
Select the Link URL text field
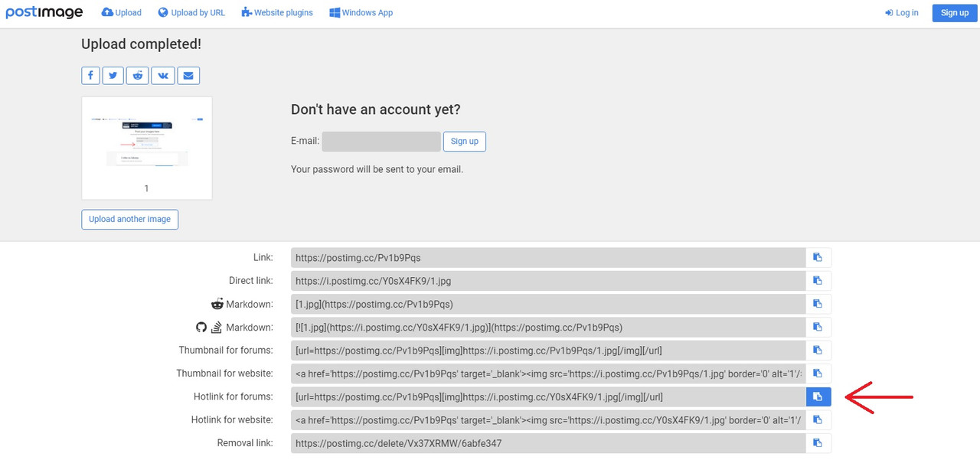click(x=548, y=258)
